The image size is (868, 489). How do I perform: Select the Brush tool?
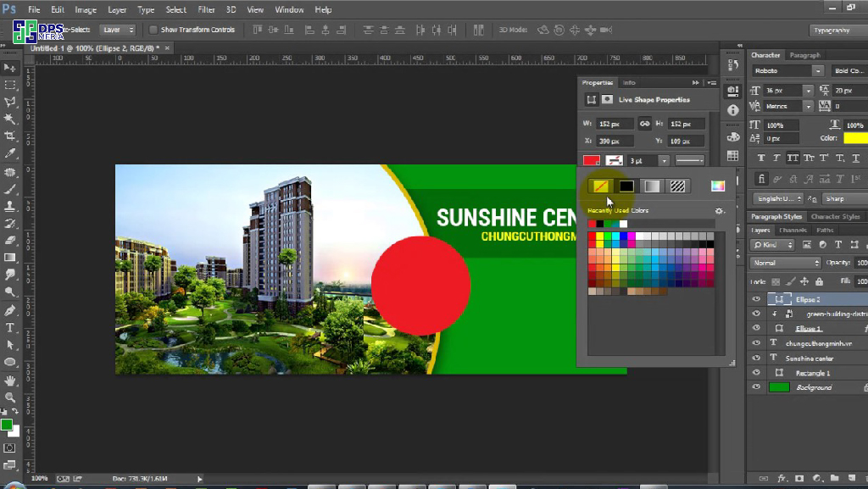click(x=10, y=189)
